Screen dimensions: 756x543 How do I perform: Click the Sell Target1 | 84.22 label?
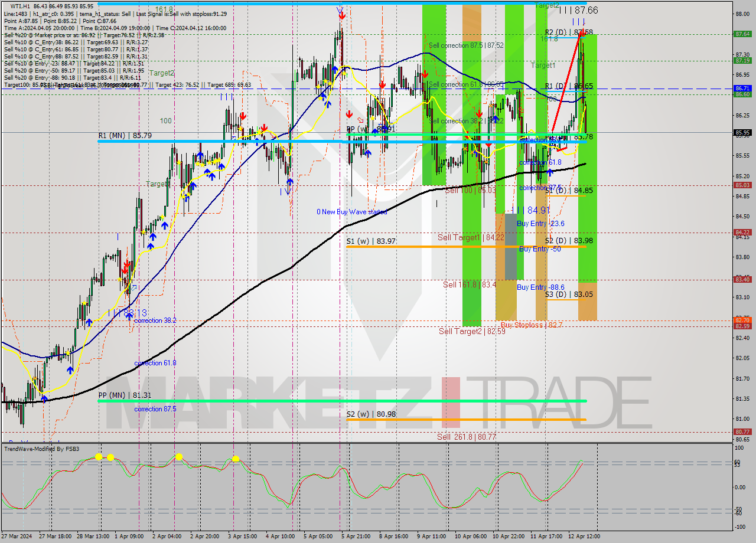(471, 237)
